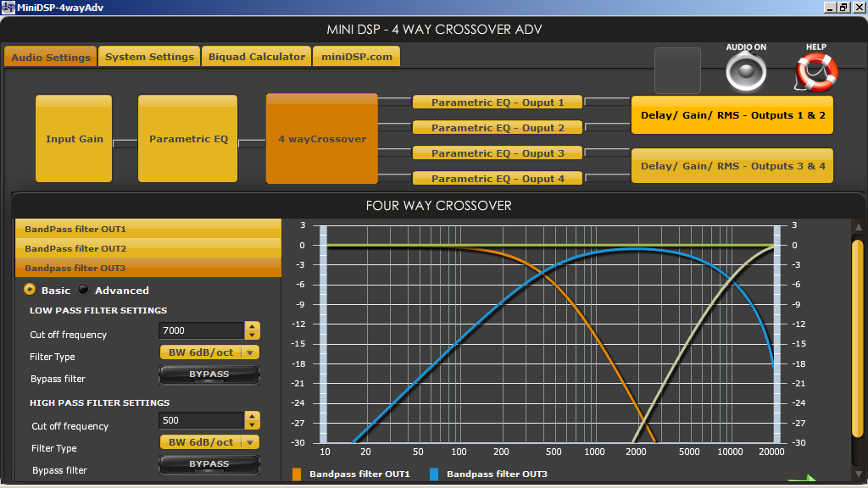The image size is (868, 488).
Task: Decrease high pass cut off frequency with down arrow
Action: point(252,424)
